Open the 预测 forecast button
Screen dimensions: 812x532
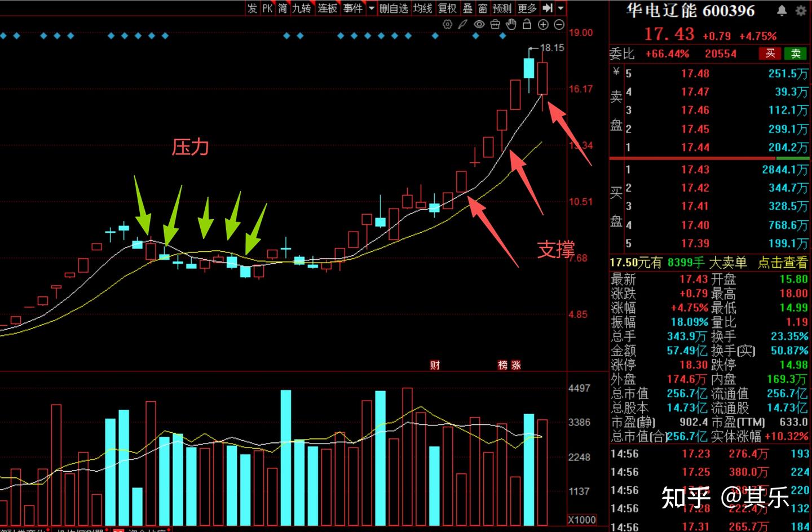pyautogui.click(x=502, y=8)
